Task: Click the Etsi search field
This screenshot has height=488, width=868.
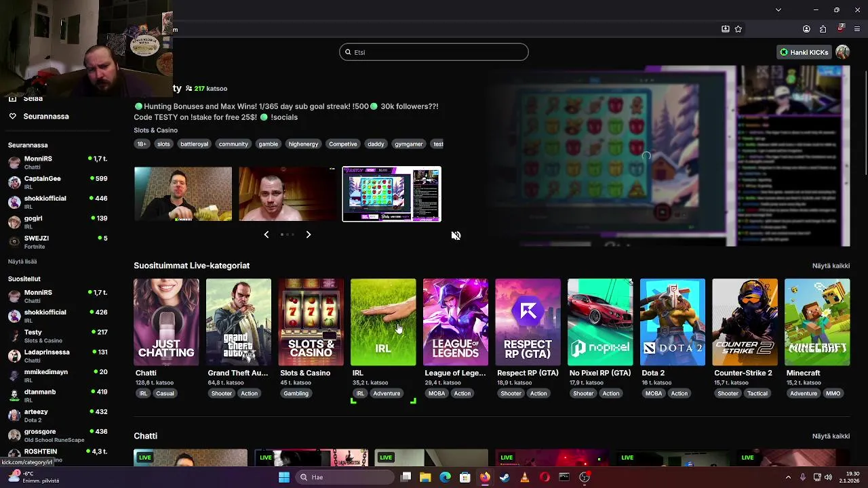Action: [x=434, y=52]
